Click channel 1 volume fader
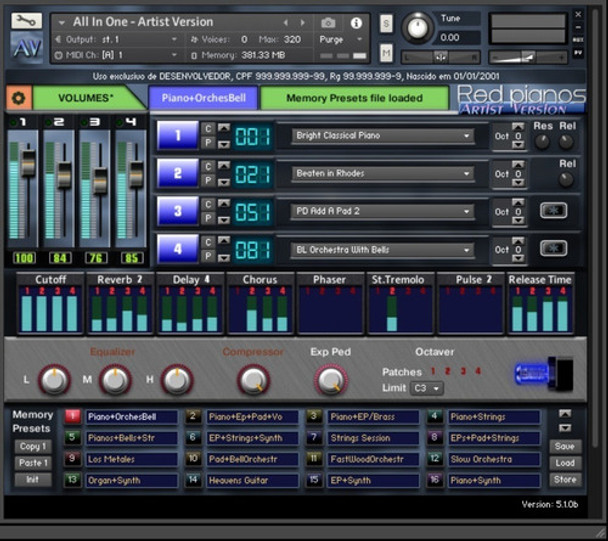Image resolution: width=608 pixels, height=541 pixels. tap(27, 162)
